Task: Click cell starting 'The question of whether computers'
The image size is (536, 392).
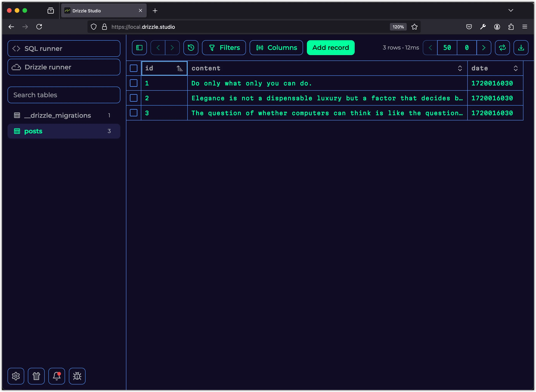Action: [x=327, y=113]
